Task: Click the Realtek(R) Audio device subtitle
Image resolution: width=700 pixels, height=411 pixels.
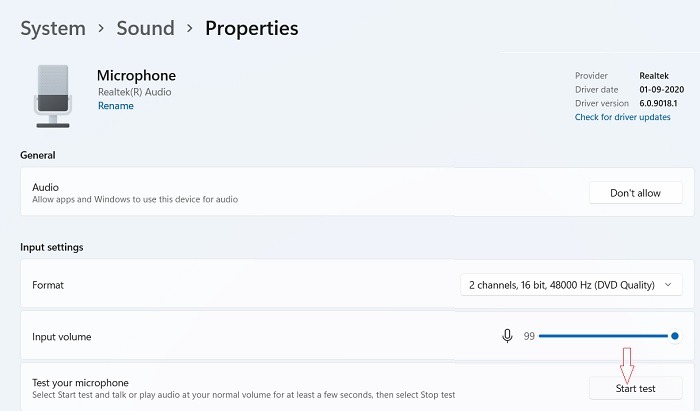Action: pyautogui.click(x=133, y=92)
